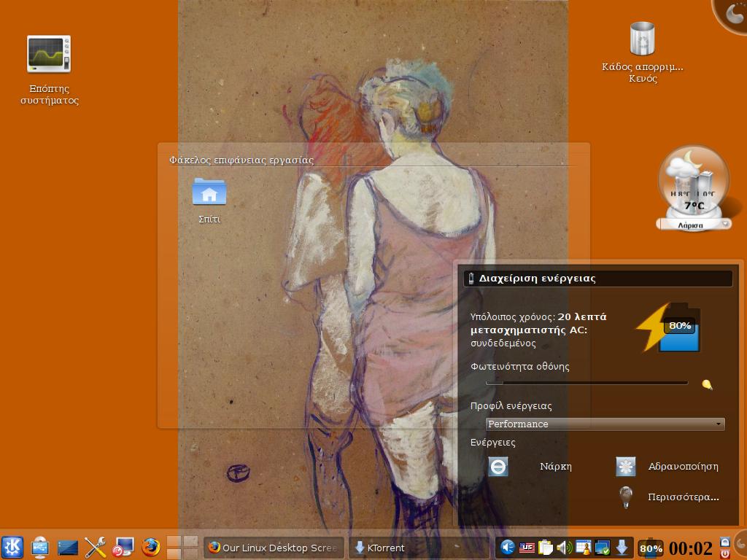Click the charging battery 80% icon in popup
This screenshot has width=747, height=560.
670,327
